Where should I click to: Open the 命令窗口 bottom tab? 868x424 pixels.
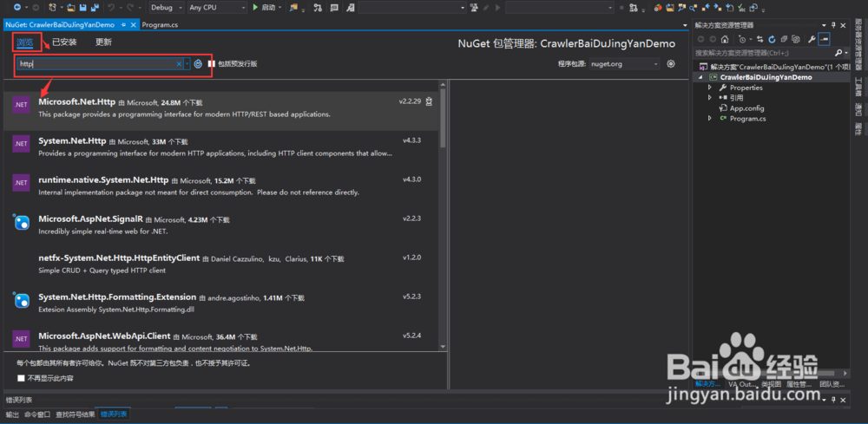coord(37,414)
